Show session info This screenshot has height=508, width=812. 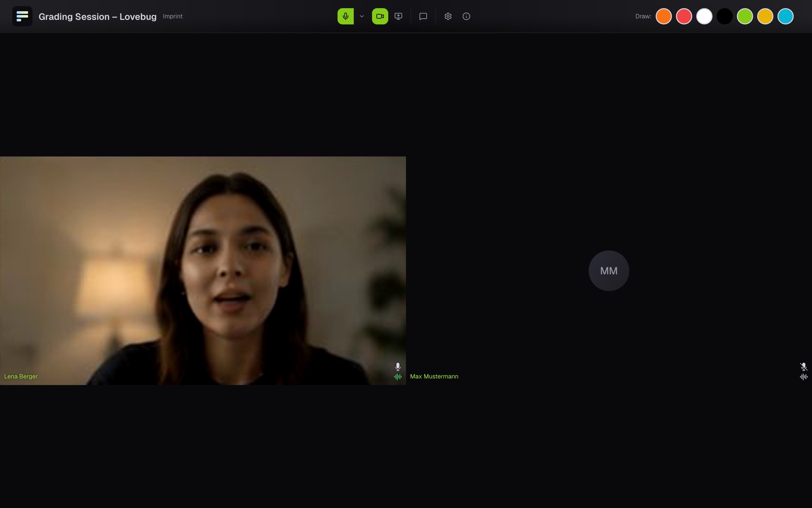click(466, 16)
